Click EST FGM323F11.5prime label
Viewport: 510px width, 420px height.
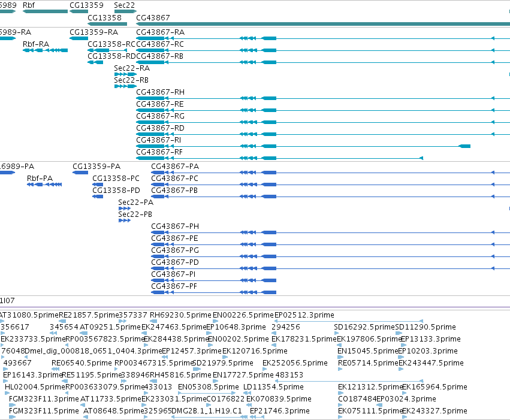tap(44, 411)
